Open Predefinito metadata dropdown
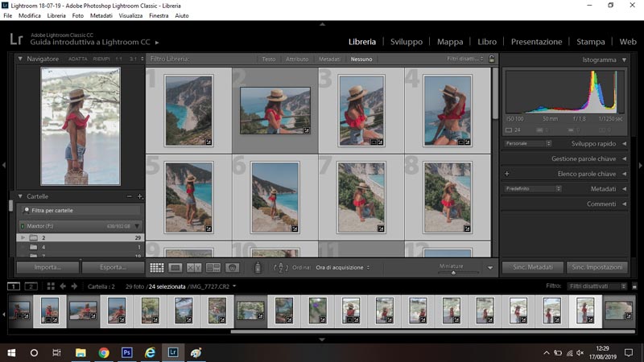 point(533,189)
